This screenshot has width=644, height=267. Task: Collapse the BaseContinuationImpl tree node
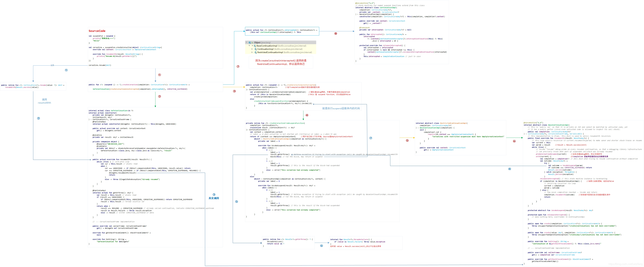249,46
